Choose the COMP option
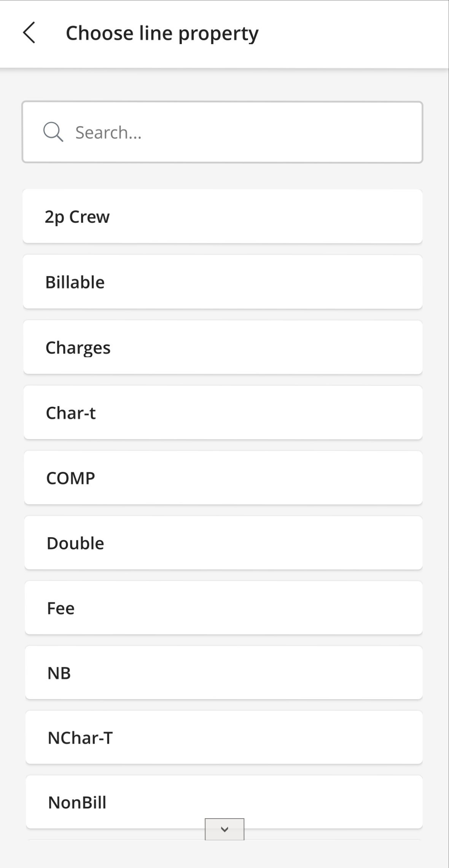This screenshot has width=449, height=868. (x=223, y=478)
